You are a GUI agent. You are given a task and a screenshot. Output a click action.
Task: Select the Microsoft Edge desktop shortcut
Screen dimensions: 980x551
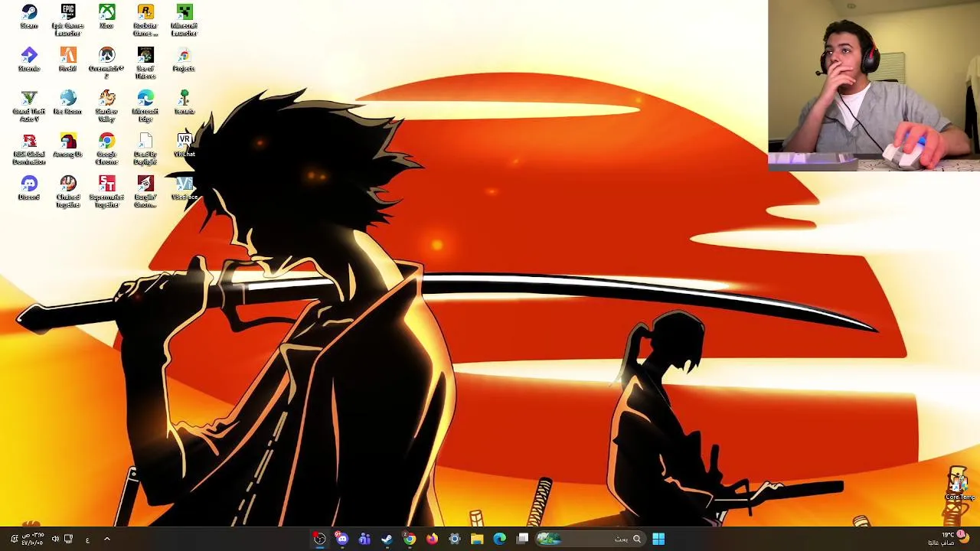pyautogui.click(x=145, y=106)
